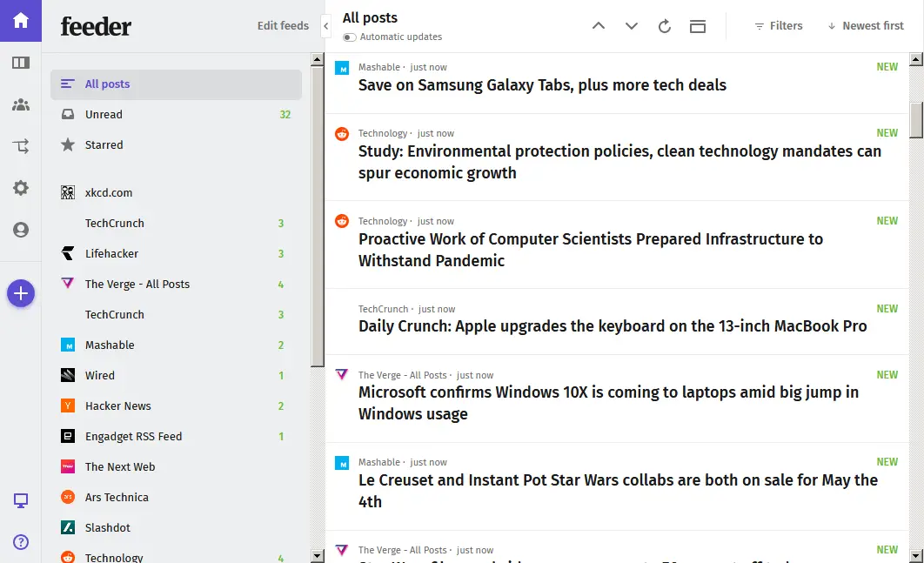
Task: Toggle Automatic updates switch
Action: [x=350, y=37]
